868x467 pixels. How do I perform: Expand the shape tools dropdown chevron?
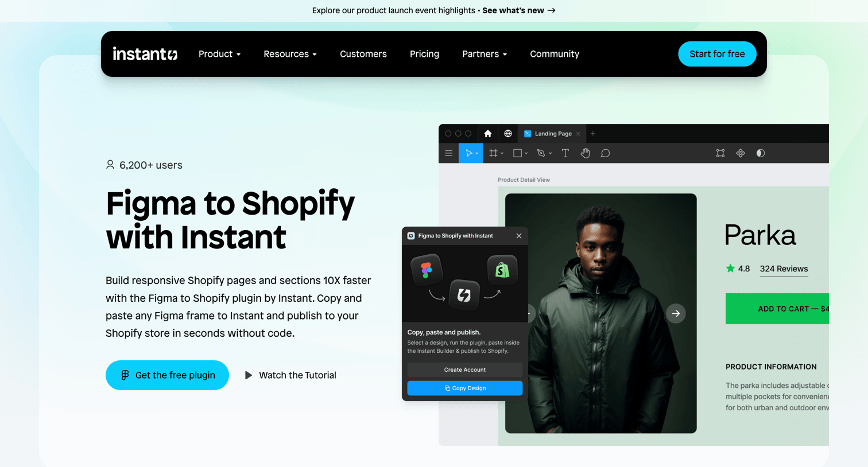pos(526,153)
